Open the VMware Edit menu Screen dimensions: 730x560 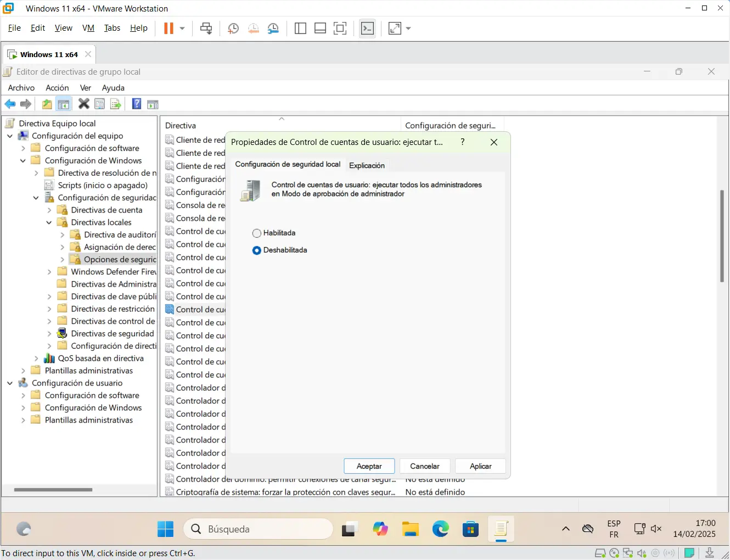point(38,28)
